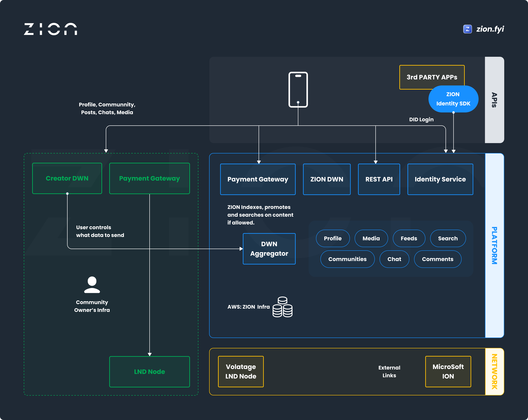Click the 3rd PARTY APPs box
Screen dimensions: 528x420
(432, 77)
